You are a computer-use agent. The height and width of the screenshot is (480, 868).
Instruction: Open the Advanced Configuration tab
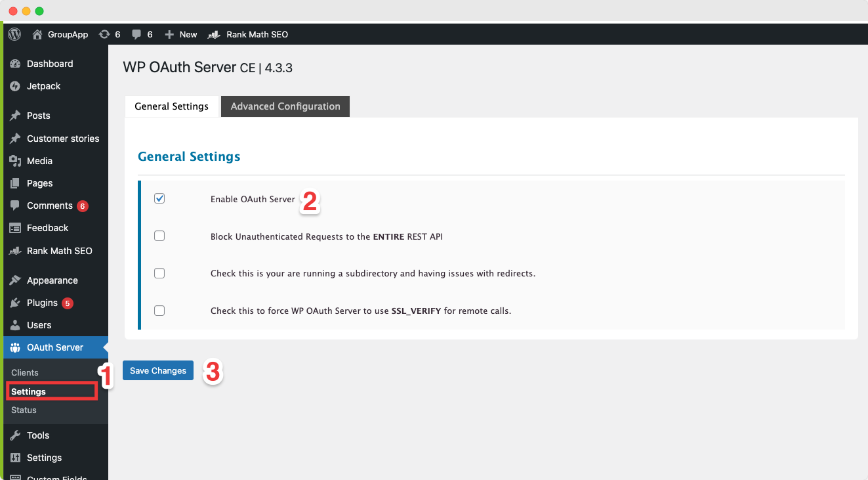(x=285, y=106)
